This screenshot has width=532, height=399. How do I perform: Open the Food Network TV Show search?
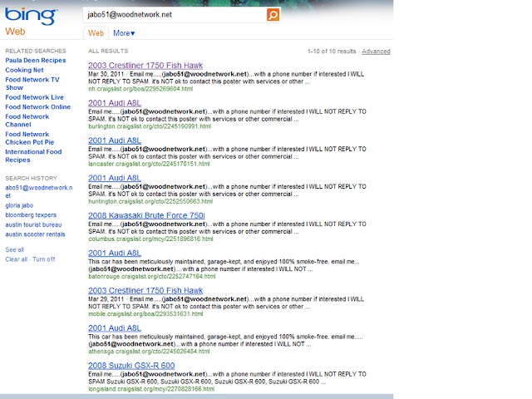[x=32, y=83]
